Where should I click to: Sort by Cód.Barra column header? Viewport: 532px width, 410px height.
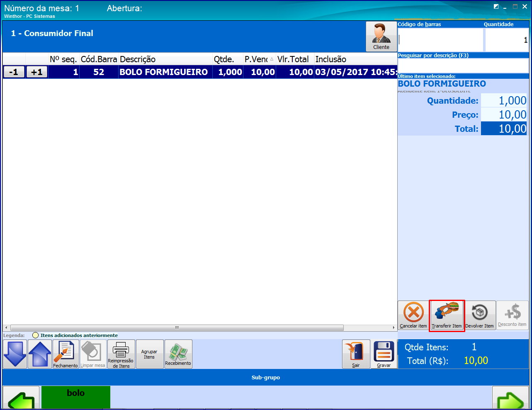[x=99, y=59]
